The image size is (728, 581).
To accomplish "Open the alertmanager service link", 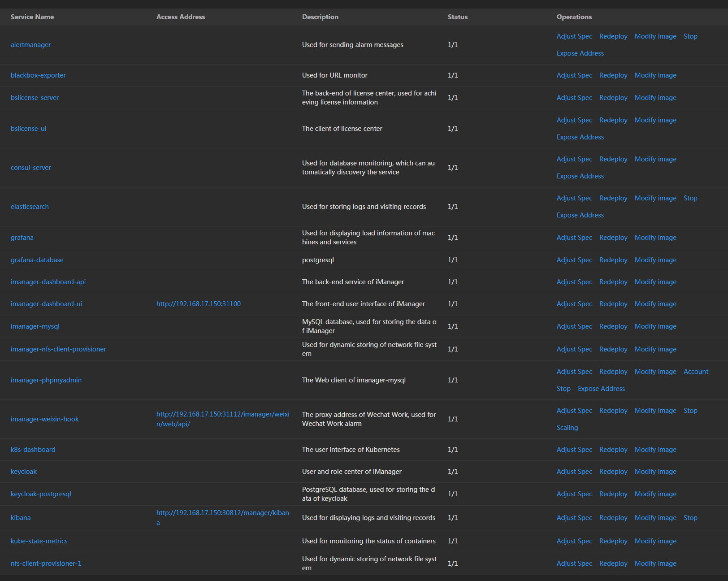I will pos(30,45).
